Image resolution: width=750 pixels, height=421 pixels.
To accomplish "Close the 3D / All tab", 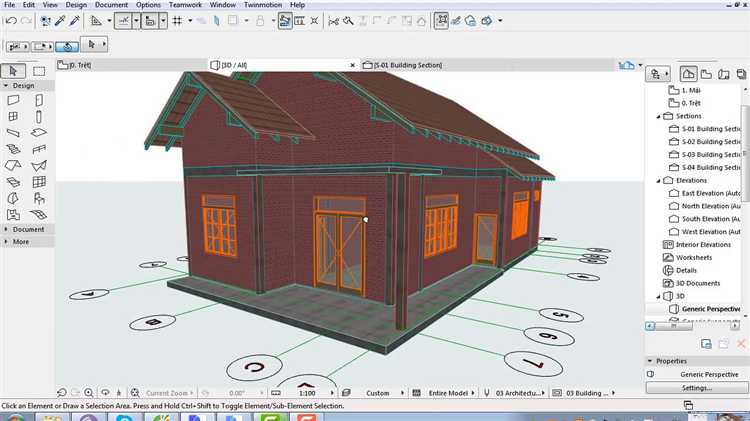I will [x=353, y=65].
